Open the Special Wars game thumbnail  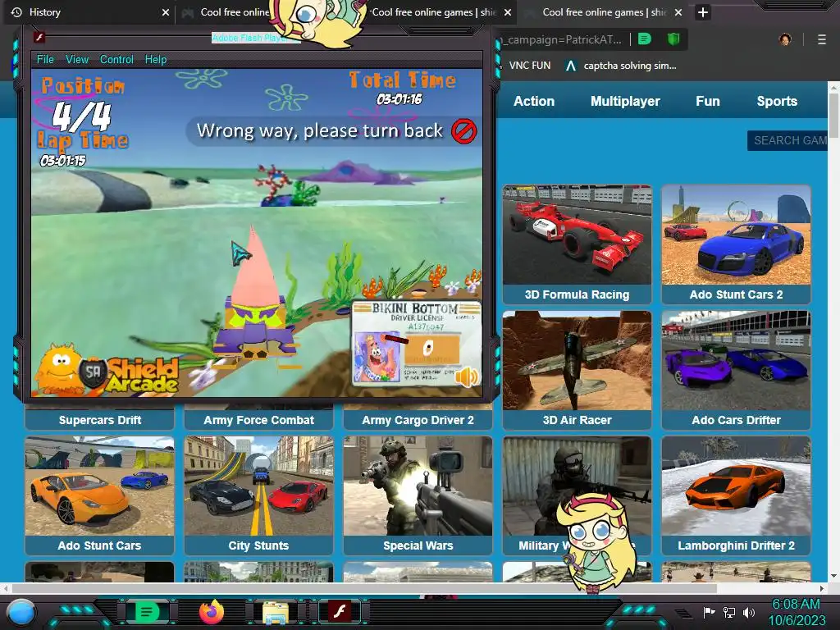click(418, 486)
